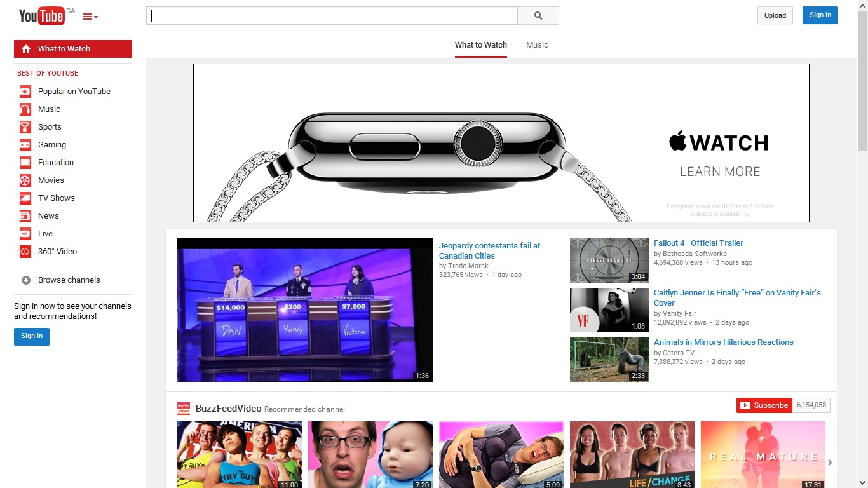Play the Caitlyn Jenner Vanity Fair thumbnail
The width and height of the screenshot is (868, 488).
click(609, 310)
